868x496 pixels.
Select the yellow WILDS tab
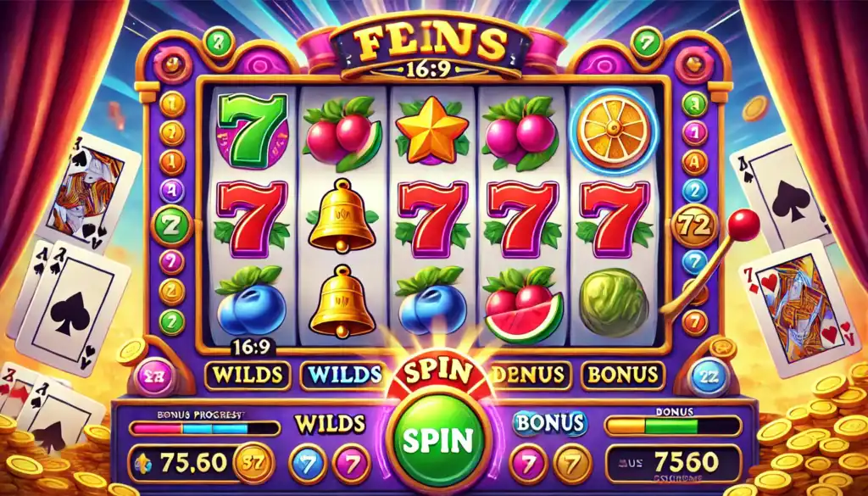[248, 375]
